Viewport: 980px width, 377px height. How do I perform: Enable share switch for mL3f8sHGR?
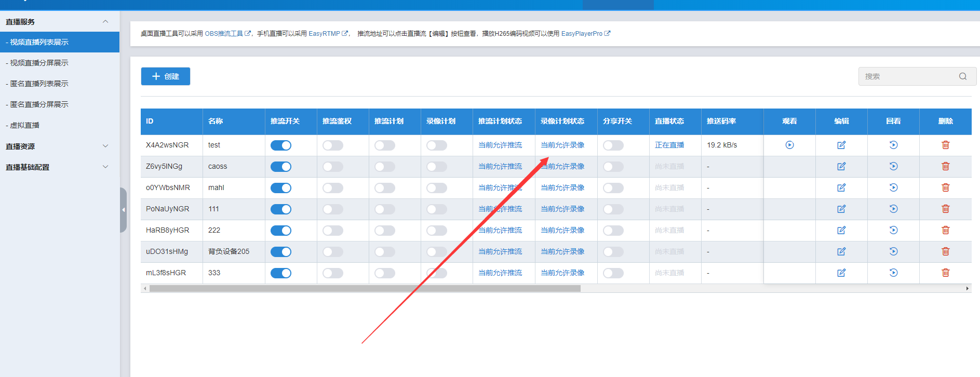click(613, 273)
